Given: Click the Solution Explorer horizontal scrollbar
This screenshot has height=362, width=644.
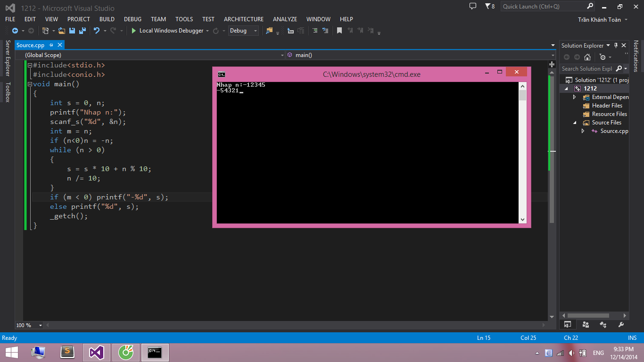Looking at the screenshot, I should click(594, 315).
